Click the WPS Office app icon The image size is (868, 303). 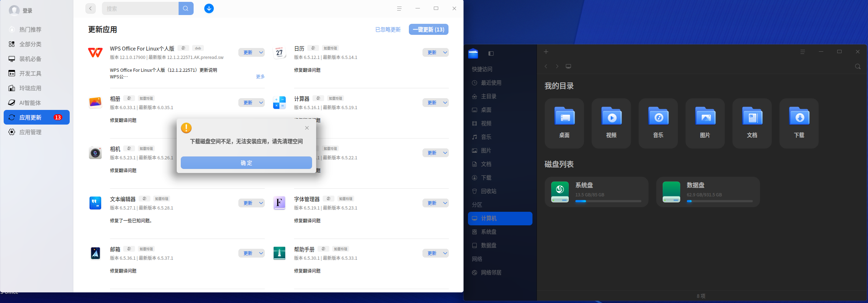[95, 53]
